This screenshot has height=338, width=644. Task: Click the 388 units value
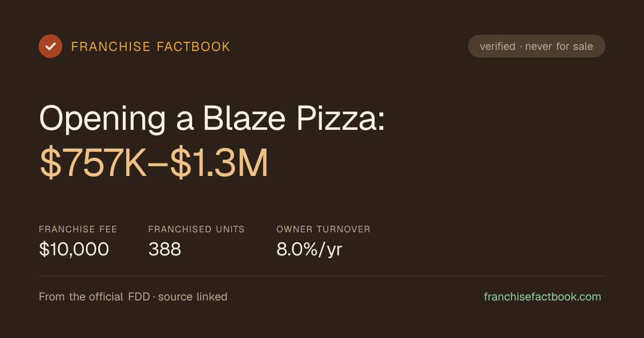(x=165, y=249)
